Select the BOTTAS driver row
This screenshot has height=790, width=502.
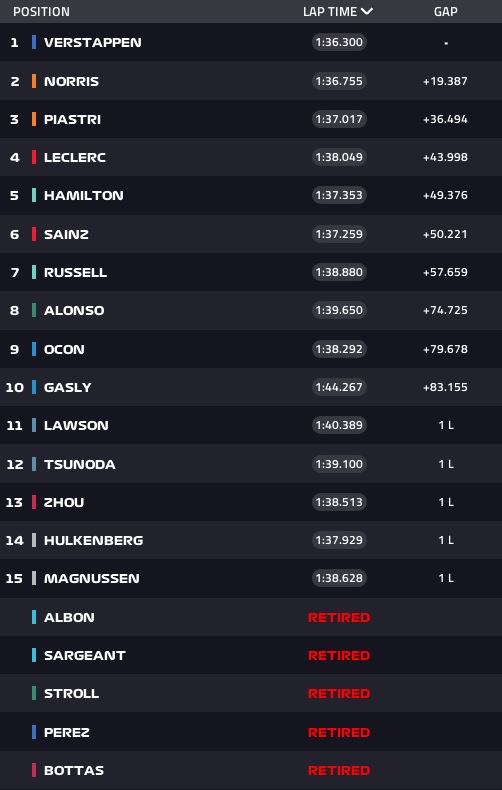pos(251,770)
